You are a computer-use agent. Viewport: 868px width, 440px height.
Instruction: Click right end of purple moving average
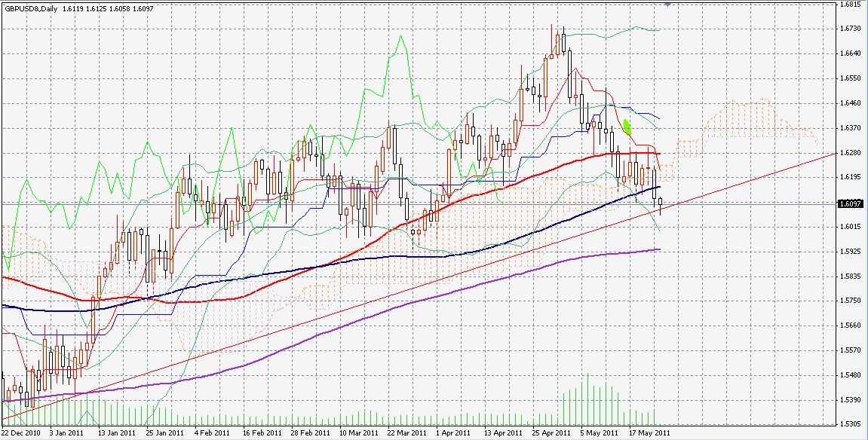[x=661, y=249]
